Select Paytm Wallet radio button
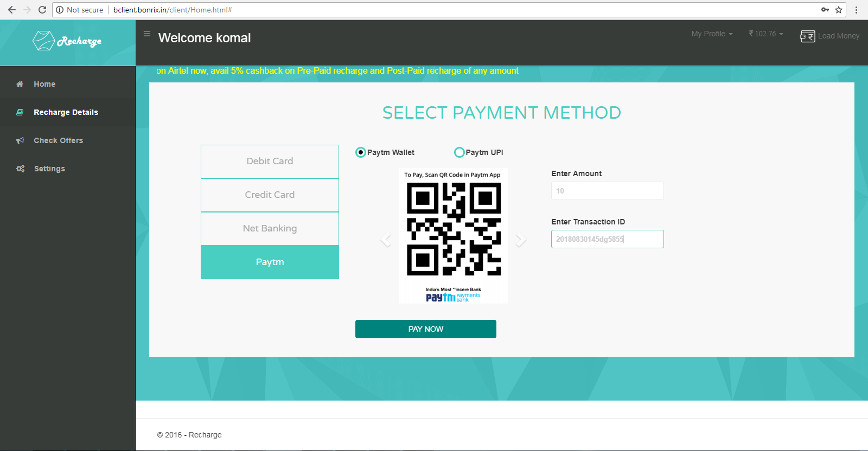 361,152
